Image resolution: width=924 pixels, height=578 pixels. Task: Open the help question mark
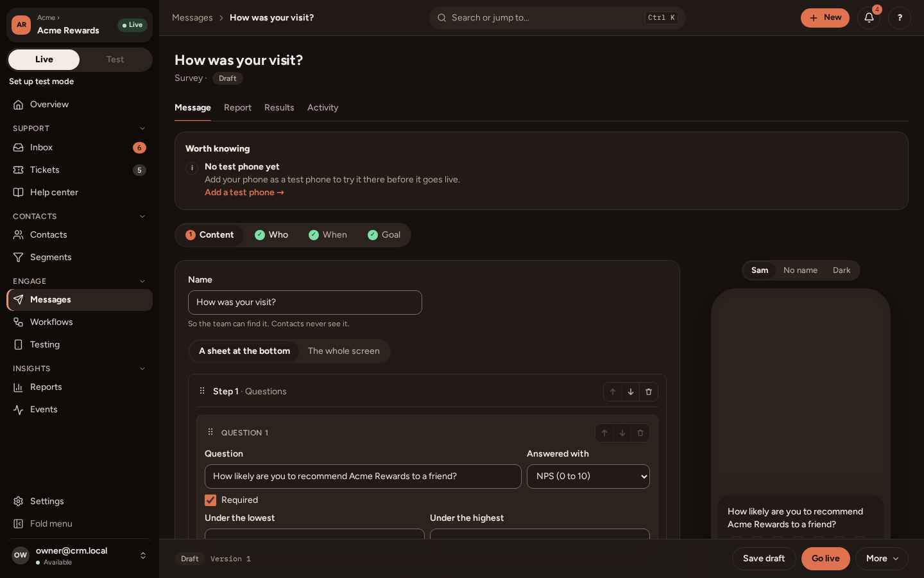(900, 18)
